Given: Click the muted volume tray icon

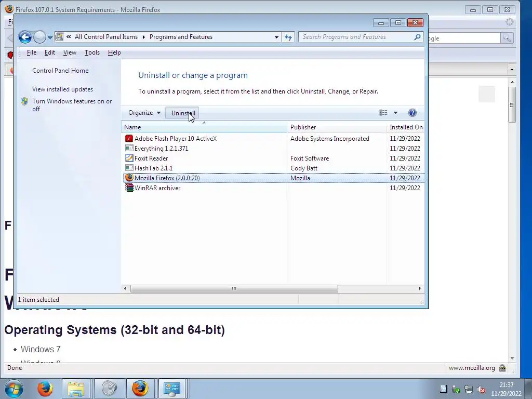Looking at the screenshot, I should 481,389.
